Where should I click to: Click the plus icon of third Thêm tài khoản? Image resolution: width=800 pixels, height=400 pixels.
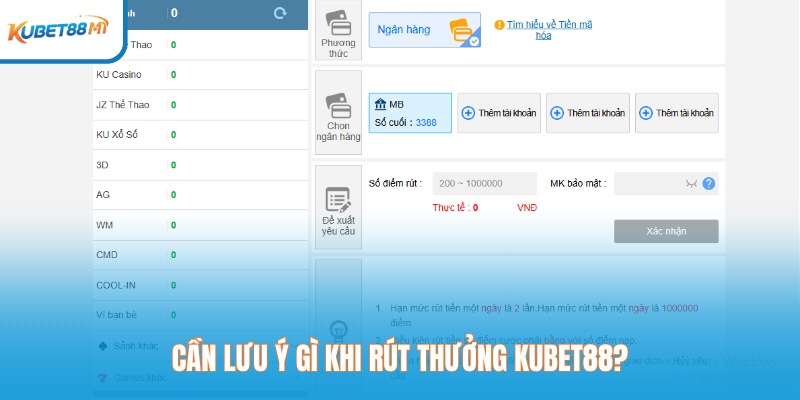tap(645, 113)
